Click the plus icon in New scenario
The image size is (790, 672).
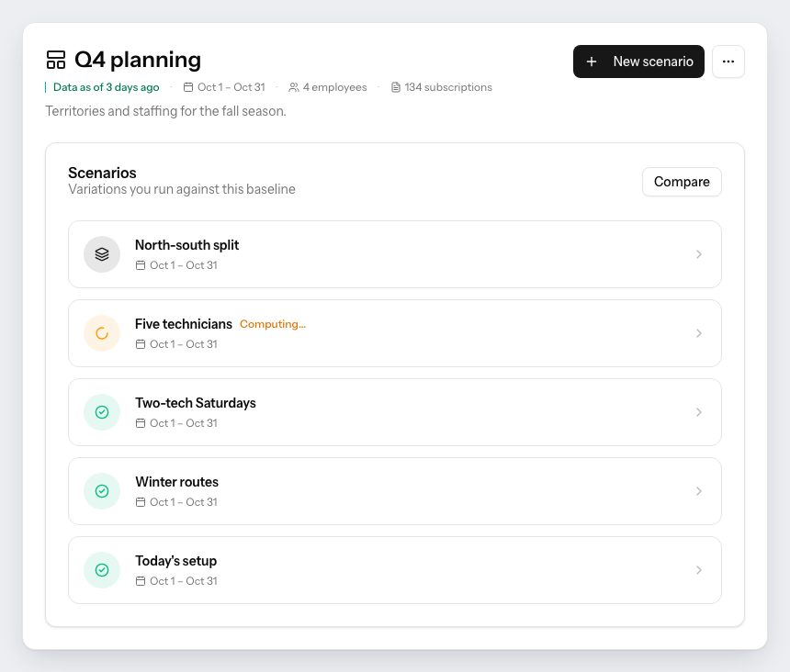click(x=592, y=62)
